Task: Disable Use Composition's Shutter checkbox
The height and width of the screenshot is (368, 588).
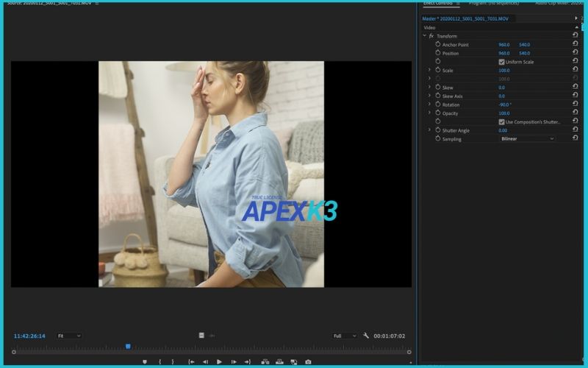Action: 501,122
